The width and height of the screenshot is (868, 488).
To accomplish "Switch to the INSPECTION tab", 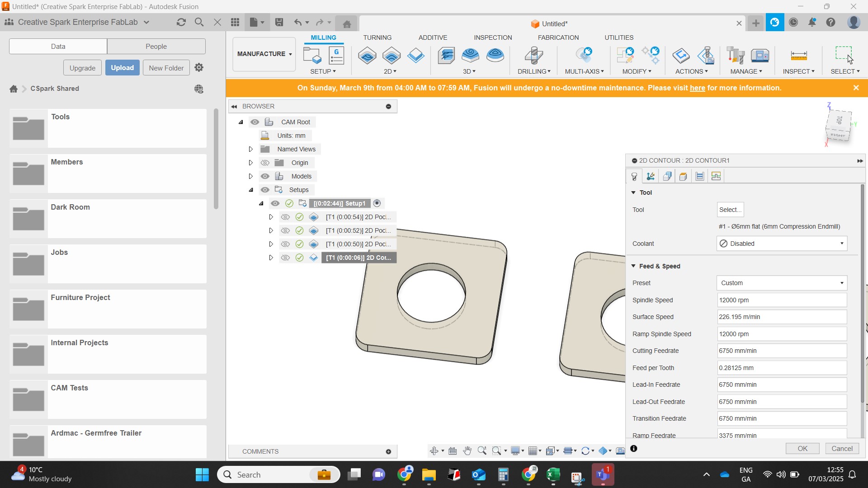I will [x=493, y=38].
